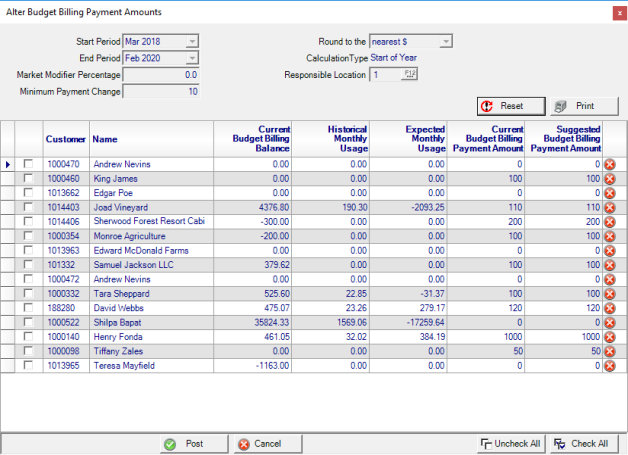Click red remove icon on David Webbs row

coord(609,309)
